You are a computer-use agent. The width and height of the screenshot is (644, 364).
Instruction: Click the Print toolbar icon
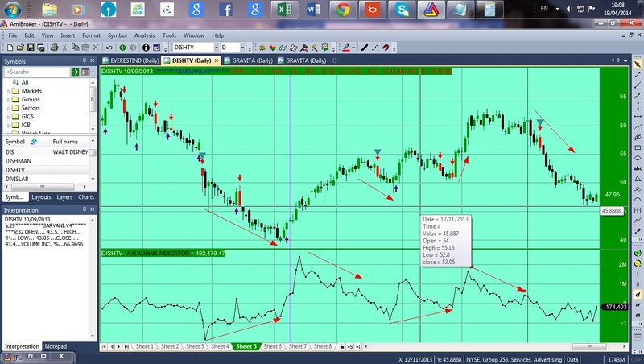(x=54, y=48)
